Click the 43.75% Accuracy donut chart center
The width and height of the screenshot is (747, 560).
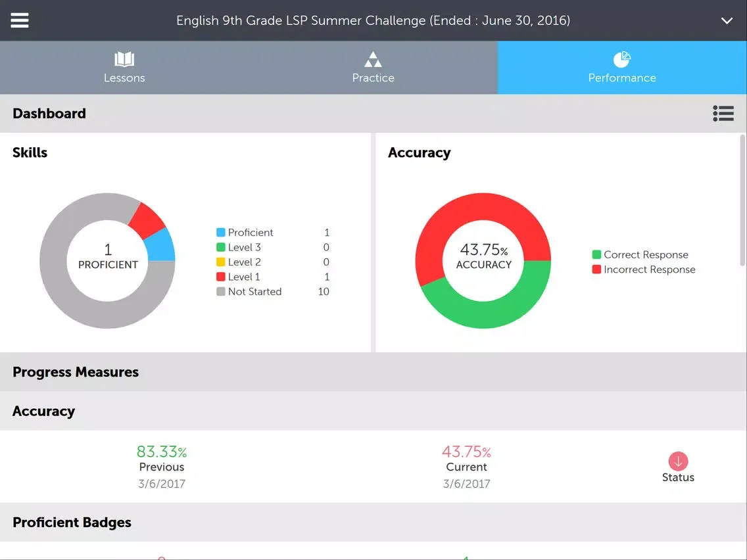(483, 257)
